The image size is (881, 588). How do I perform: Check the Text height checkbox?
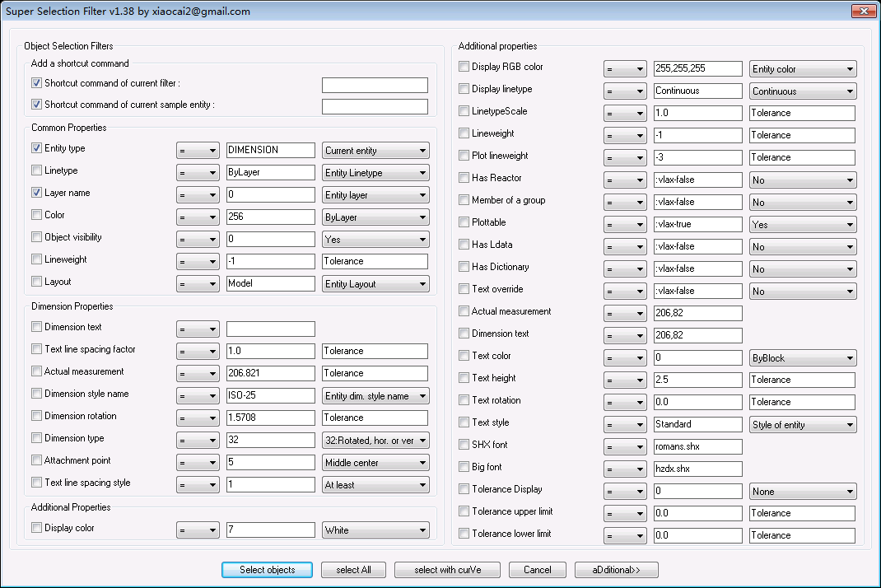[464, 378]
